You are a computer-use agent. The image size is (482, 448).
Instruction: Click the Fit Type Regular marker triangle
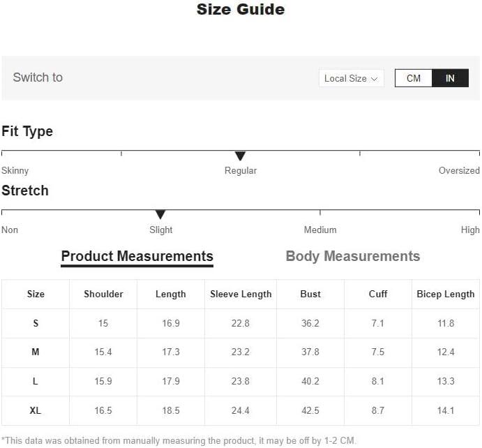pos(240,156)
